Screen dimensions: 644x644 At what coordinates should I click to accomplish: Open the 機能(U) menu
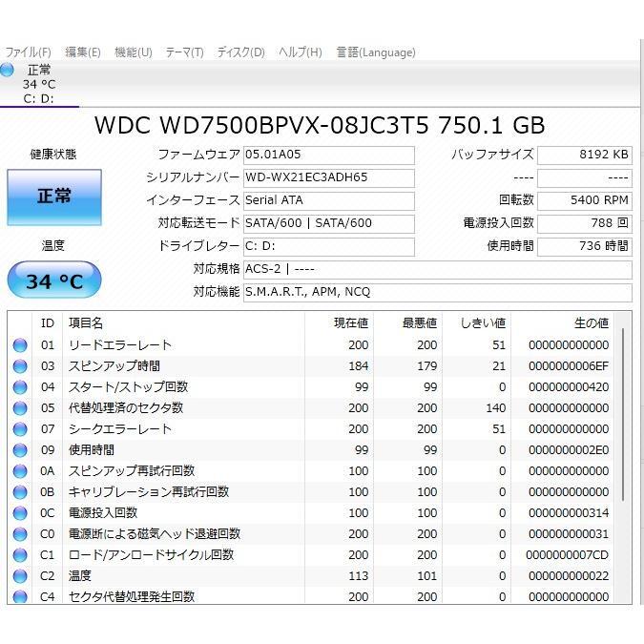click(x=133, y=52)
